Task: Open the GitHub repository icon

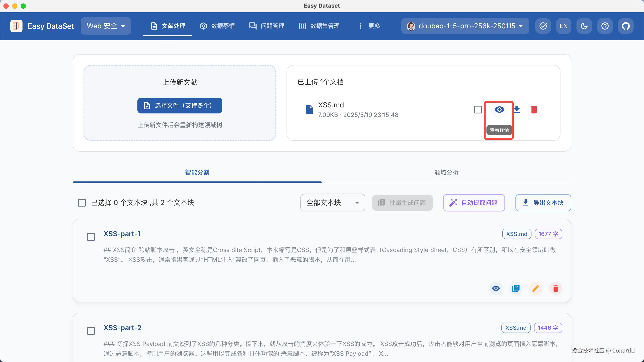Action: tap(626, 26)
